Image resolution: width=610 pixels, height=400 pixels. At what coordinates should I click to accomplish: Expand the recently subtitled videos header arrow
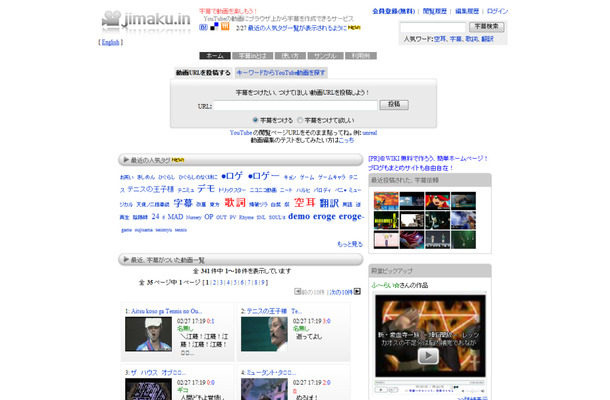(x=126, y=259)
